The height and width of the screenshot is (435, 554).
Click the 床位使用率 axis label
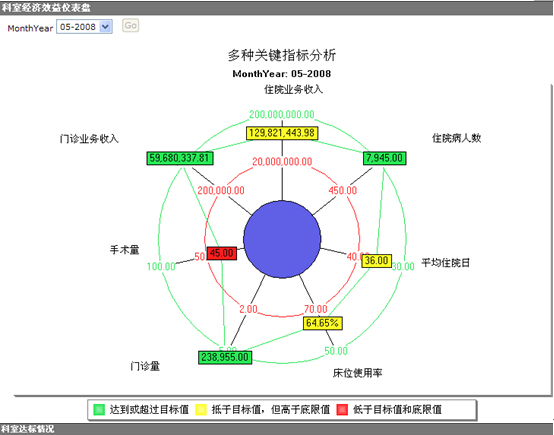[x=358, y=373]
